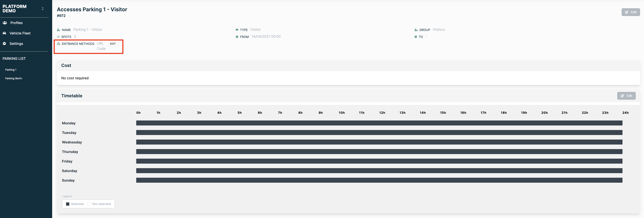Click the Spots list icon
Screen dimensions: 644x218
[x=58, y=37]
